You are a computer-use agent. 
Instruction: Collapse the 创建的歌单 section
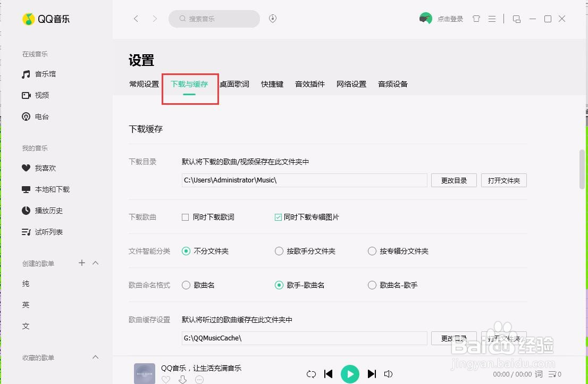(96, 263)
